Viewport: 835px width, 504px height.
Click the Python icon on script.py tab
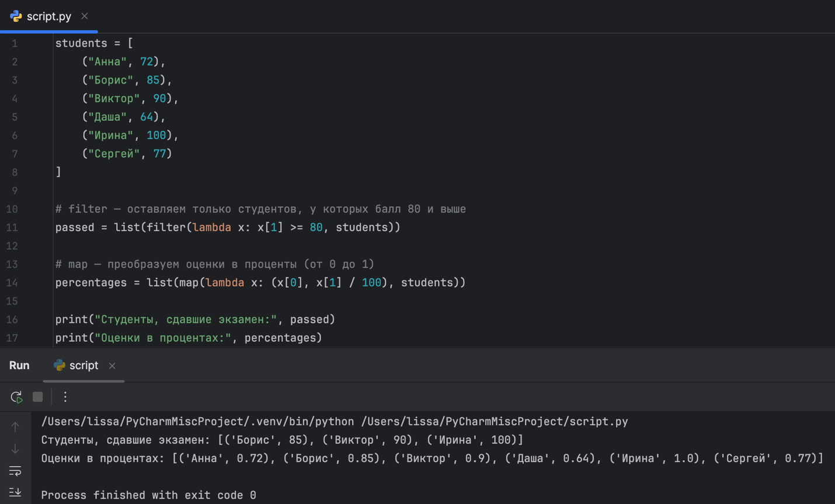coord(16,16)
